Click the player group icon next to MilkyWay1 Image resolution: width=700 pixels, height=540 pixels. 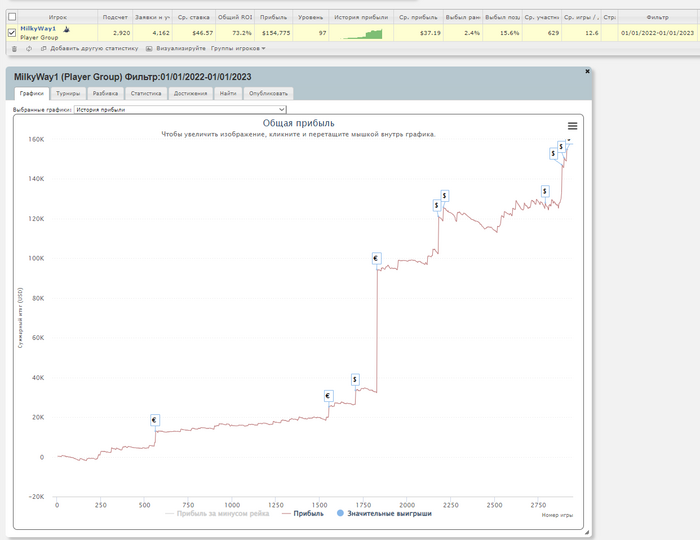click(67, 29)
